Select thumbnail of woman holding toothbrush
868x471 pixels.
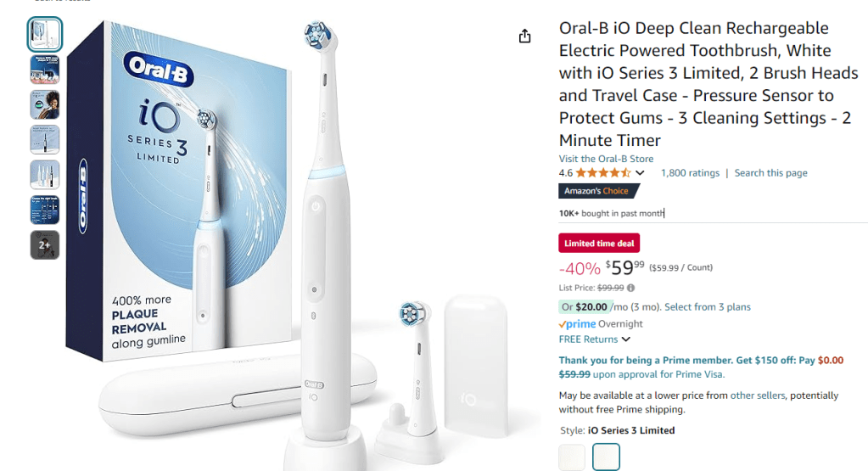coord(45,104)
